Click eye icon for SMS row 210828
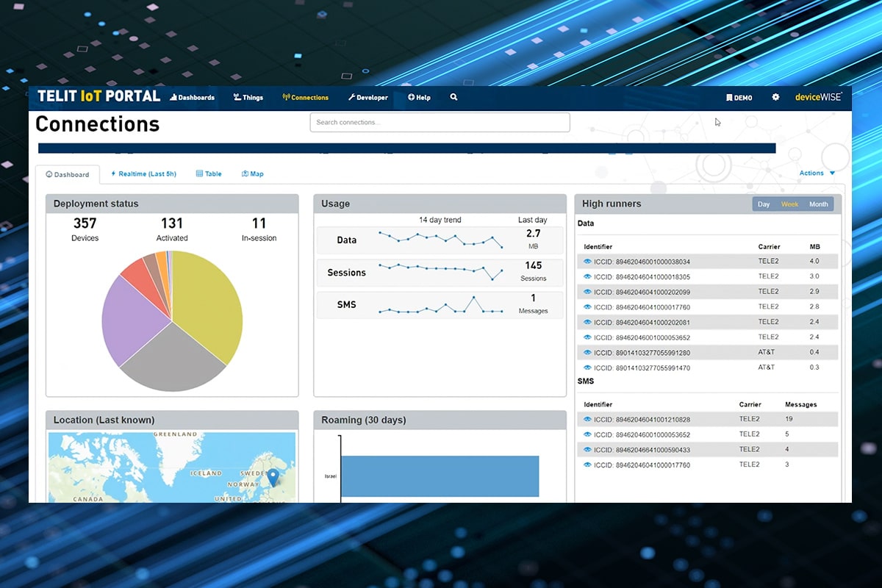Image resolution: width=882 pixels, height=588 pixels. coord(587,419)
